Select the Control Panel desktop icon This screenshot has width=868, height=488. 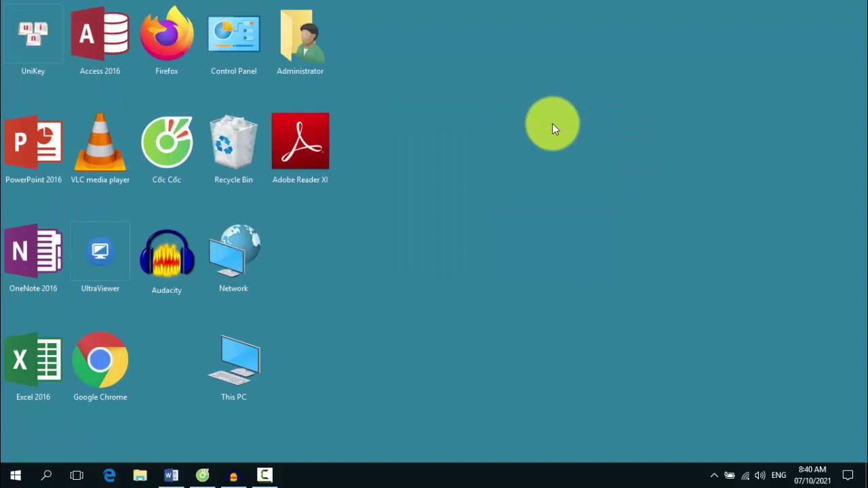point(233,41)
